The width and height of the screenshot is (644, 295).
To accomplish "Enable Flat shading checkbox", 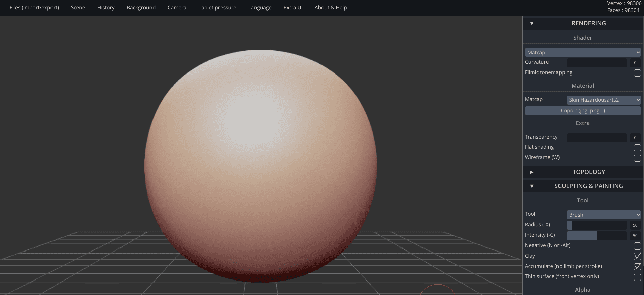I will pyautogui.click(x=637, y=148).
